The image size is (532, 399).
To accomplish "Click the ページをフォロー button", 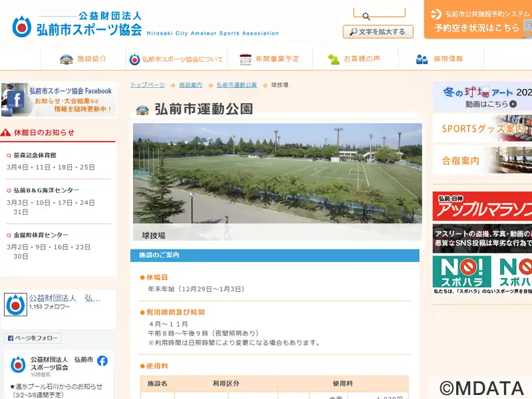I will tap(33, 338).
